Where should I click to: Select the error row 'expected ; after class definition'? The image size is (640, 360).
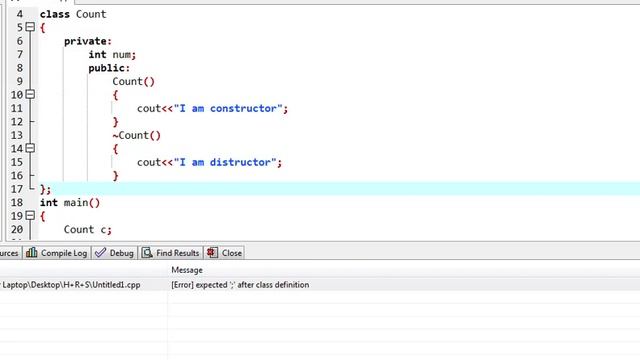coord(320,285)
